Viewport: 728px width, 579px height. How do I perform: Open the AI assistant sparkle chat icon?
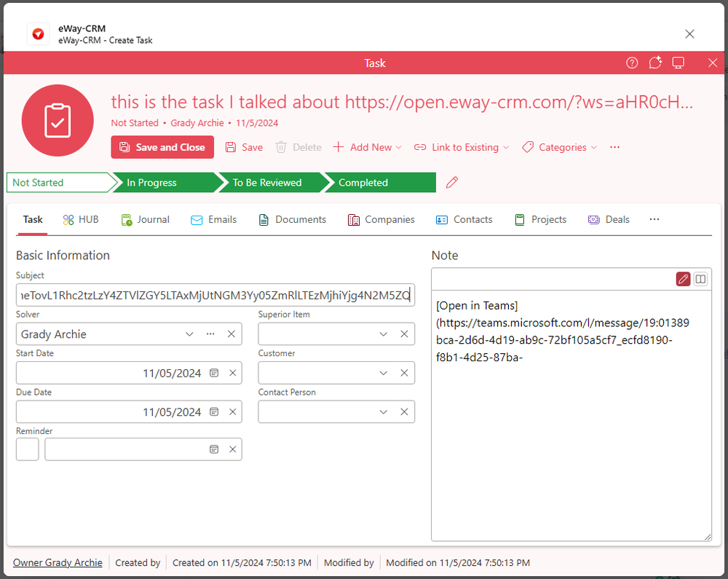pos(655,63)
